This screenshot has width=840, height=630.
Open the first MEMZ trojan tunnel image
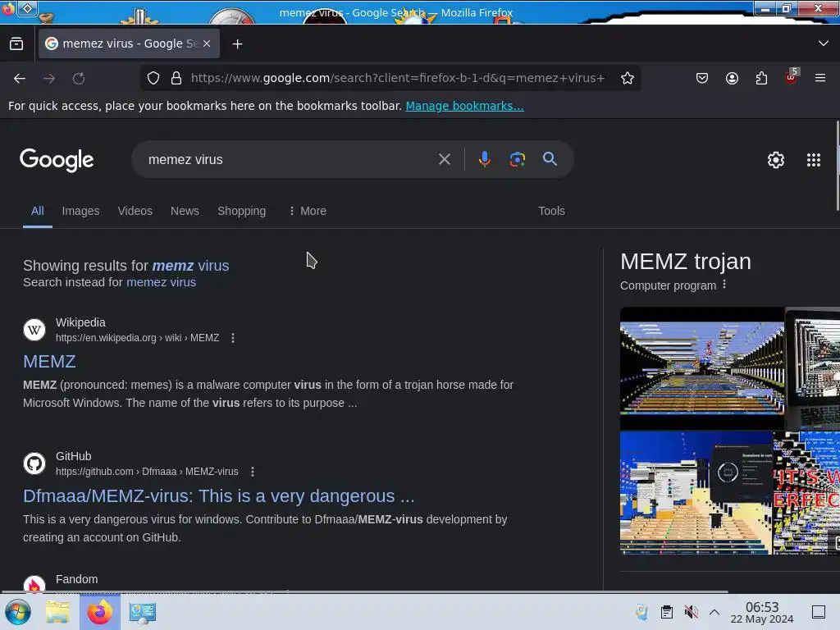coord(702,368)
